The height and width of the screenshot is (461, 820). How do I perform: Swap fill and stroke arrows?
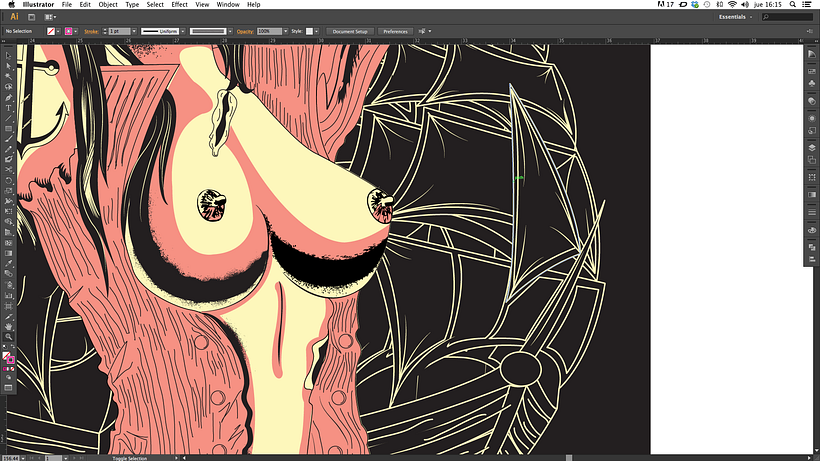click(x=13, y=347)
